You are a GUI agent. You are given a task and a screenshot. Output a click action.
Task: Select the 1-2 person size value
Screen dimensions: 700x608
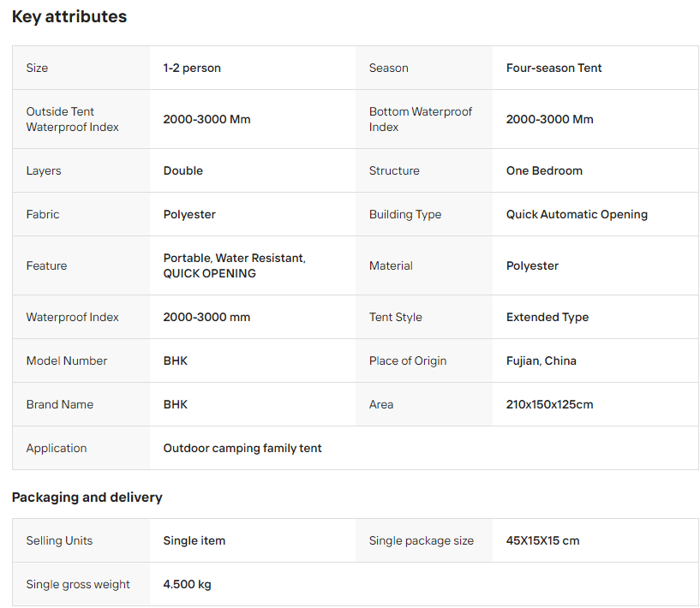pos(192,68)
